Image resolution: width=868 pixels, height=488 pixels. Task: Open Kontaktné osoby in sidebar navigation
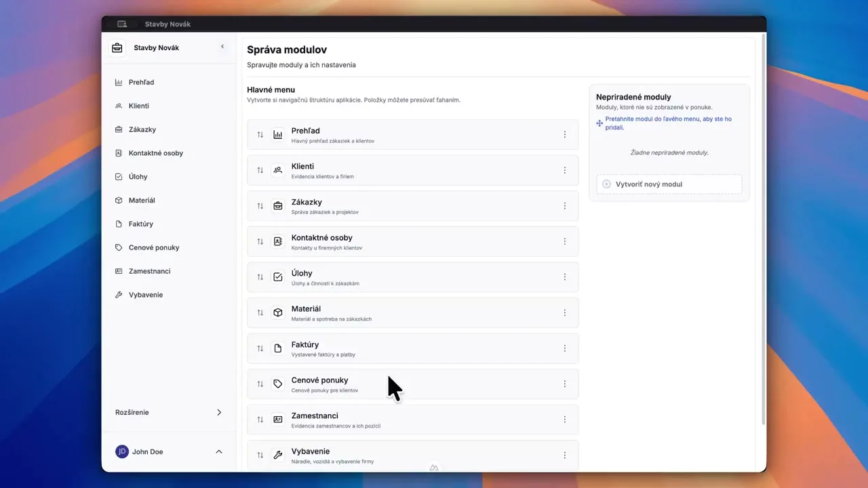156,153
